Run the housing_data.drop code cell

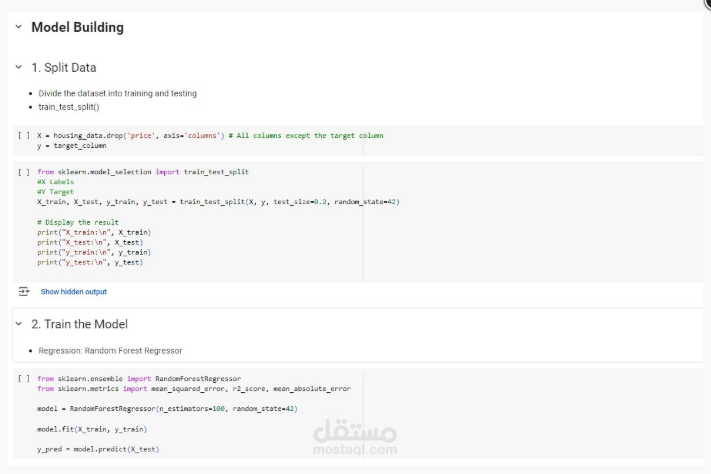[x=23, y=135]
